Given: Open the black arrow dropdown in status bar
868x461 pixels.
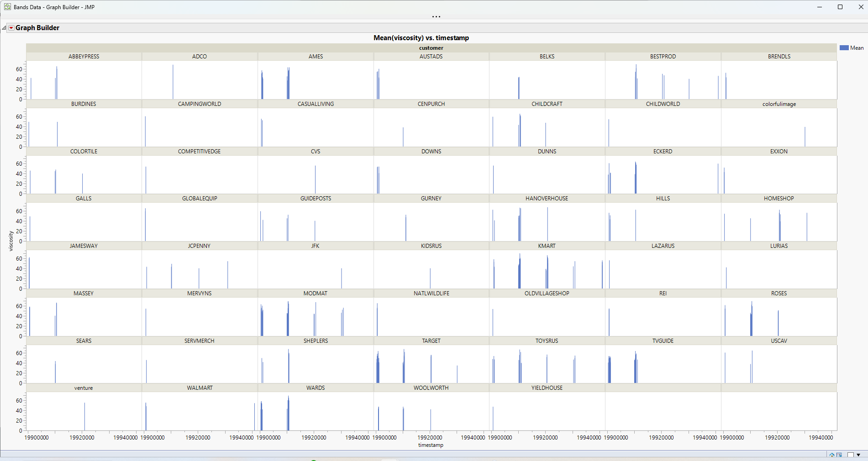Looking at the screenshot, I should [x=858, y=455].
